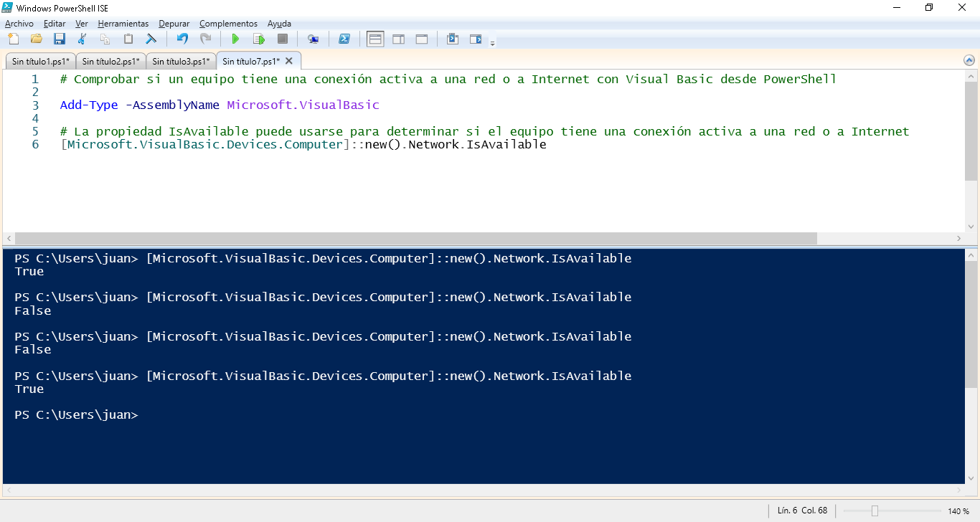Screen dimensions: 980x522
Task: Close the Sin título7.ps1 tab
Action: coord(289,61)
